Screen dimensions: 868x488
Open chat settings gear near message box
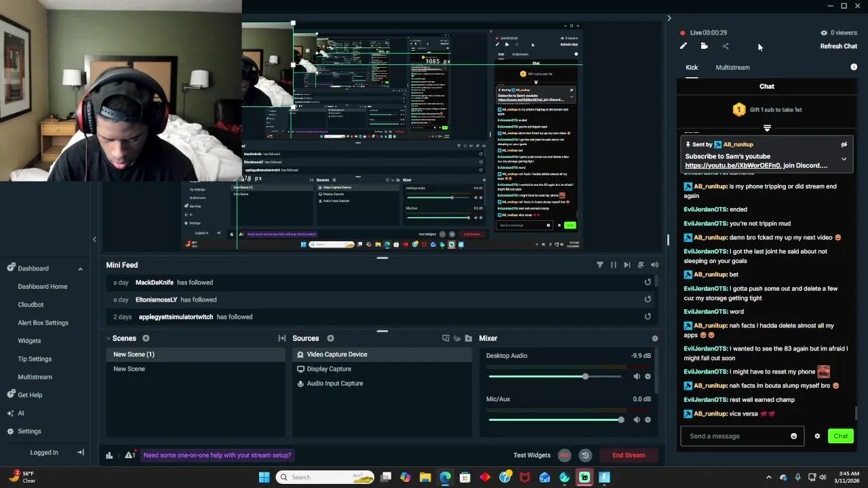[x=817, y=436]
